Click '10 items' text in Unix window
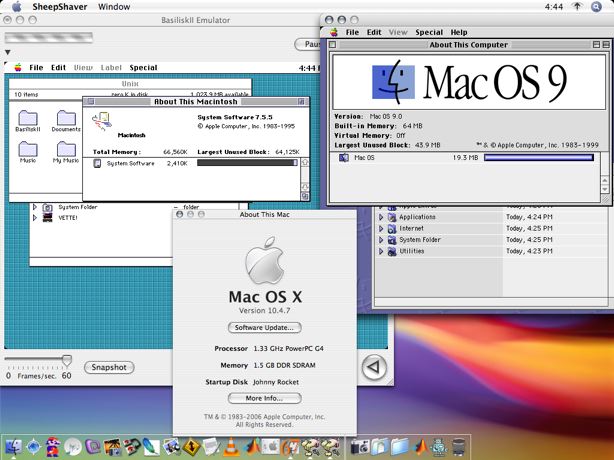 [x=26, y=94]
